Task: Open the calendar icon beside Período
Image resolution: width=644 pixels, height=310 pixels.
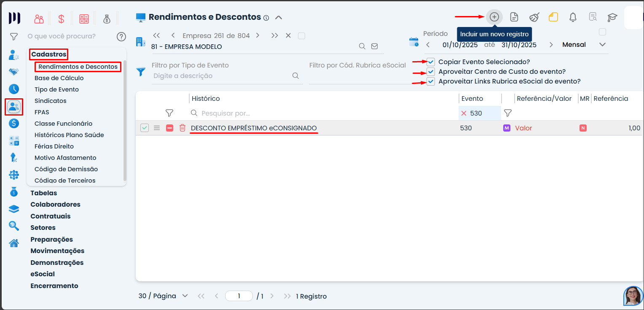Action: click(x=414, y=42)
